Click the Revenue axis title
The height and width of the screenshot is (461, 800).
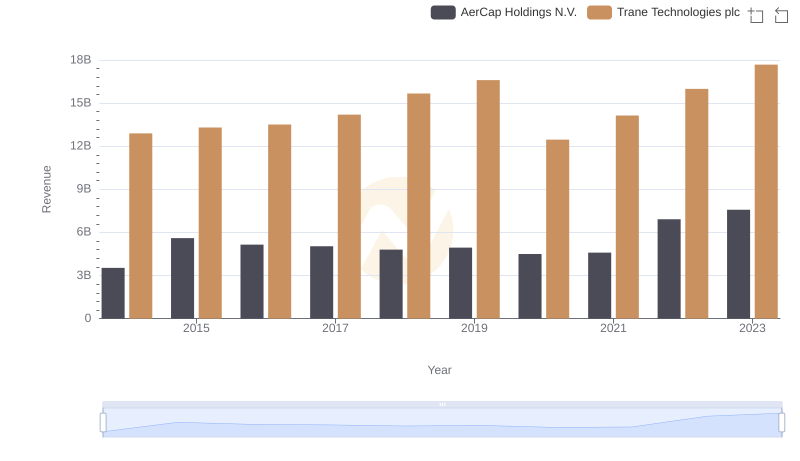point(46,189)
